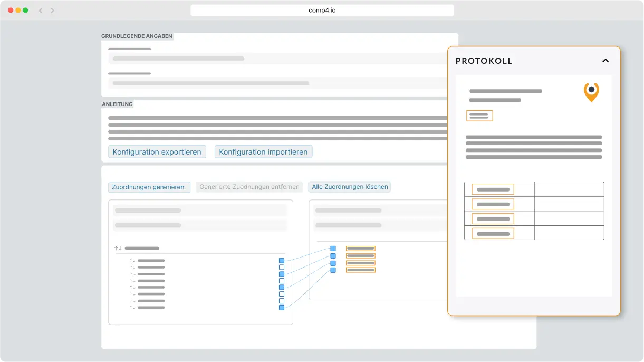Toggle the first checked box in the source list
The width and height of the screenshot is (644, 362).
[x=282, y=261]
